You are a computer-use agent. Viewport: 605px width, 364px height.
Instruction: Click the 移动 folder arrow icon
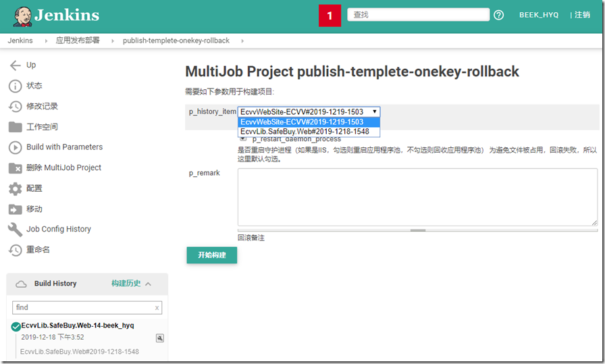coord(15,209)
